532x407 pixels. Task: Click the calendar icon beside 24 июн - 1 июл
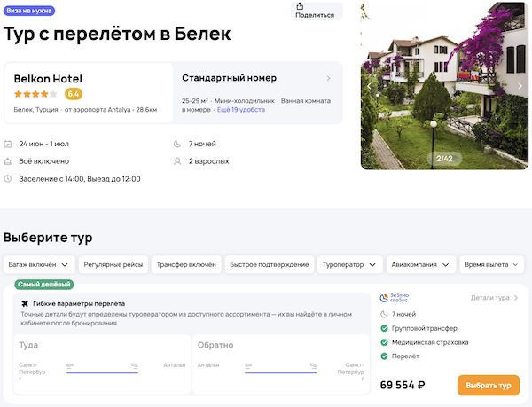(x=8, y=143)
